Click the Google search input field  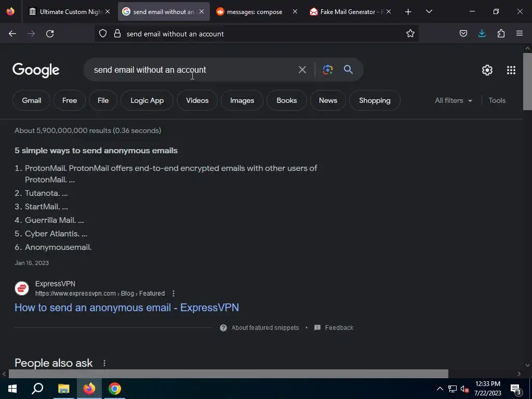coord(193,70)
